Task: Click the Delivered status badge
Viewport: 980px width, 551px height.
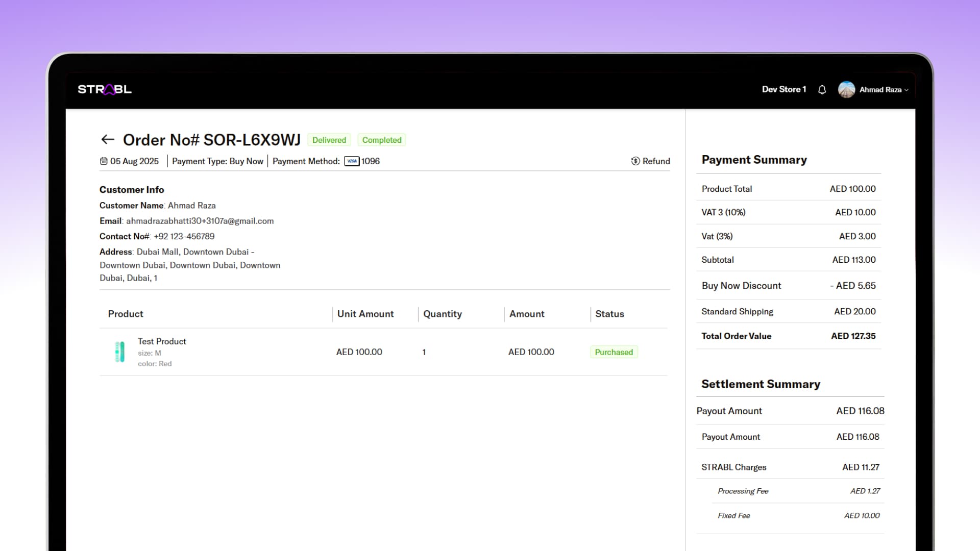Action: [329, 140]
